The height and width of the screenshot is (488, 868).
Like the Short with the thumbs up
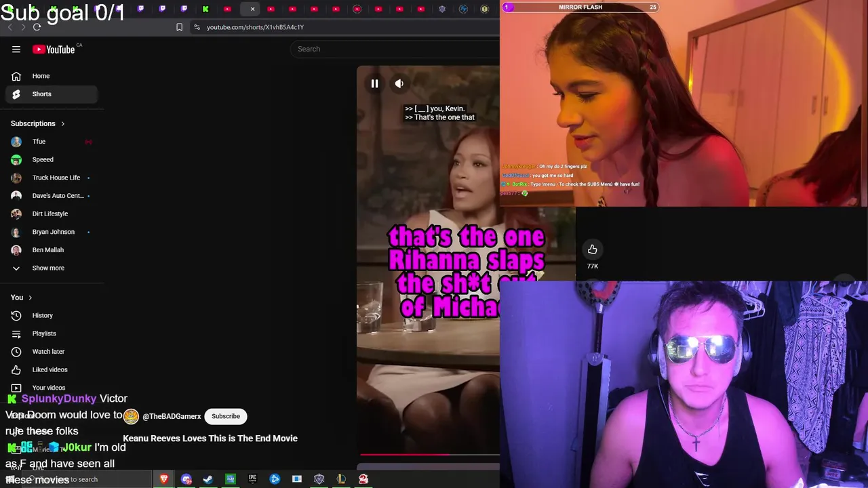[x=593, y=249]
